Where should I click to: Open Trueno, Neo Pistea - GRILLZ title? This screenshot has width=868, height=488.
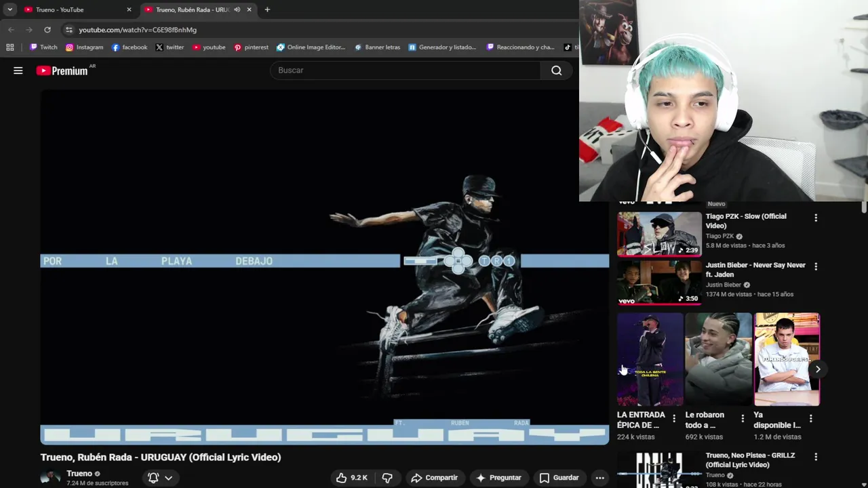click(750, 460)
